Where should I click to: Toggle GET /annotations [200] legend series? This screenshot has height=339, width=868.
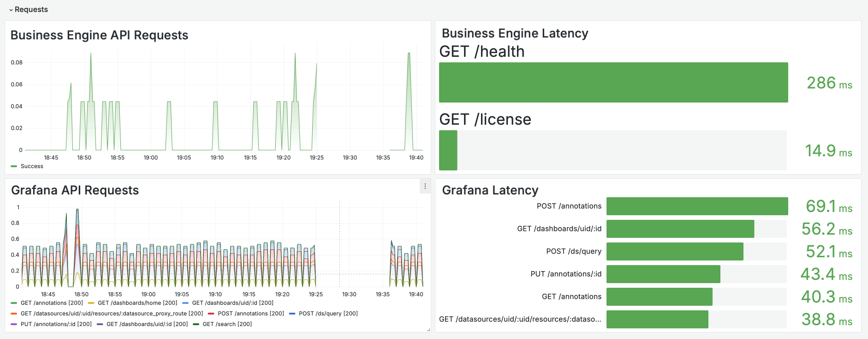point(52,303)
